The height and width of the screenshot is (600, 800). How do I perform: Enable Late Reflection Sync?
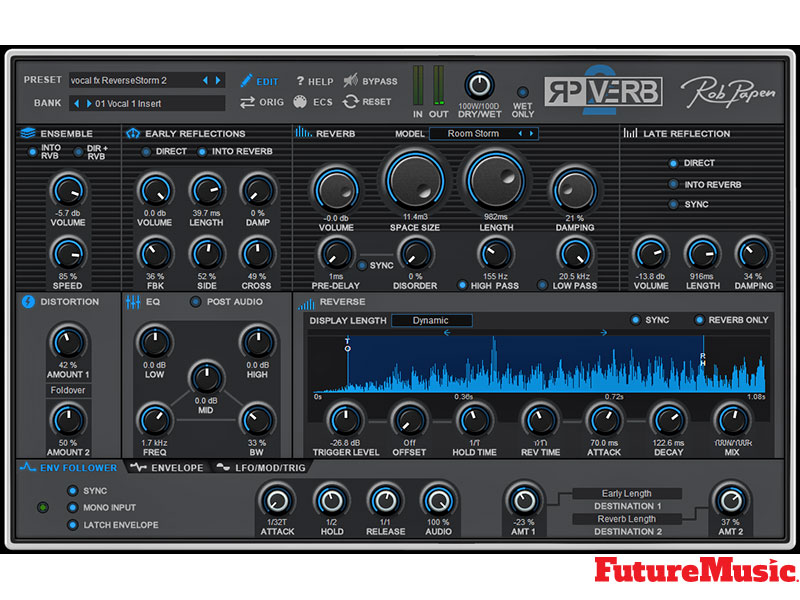(x=673, y=205)
